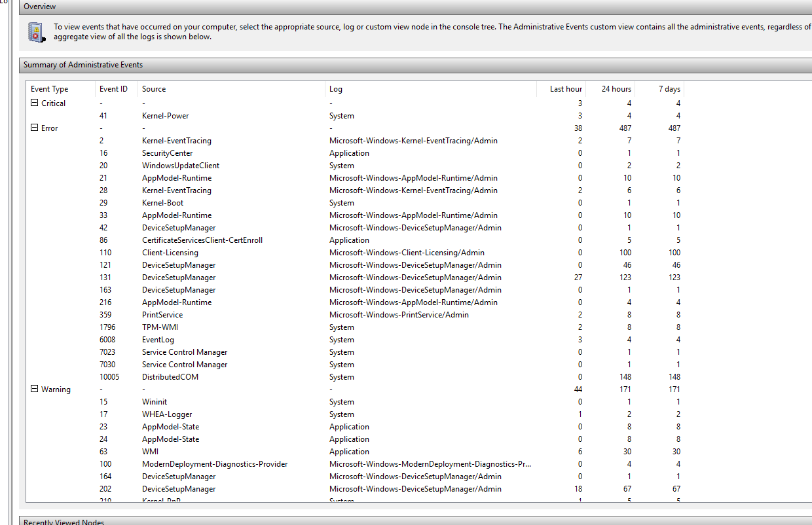Select the DeviceSetupManager row with event ID 131
This screenshot has height=525, width=812.
[356, 278]
